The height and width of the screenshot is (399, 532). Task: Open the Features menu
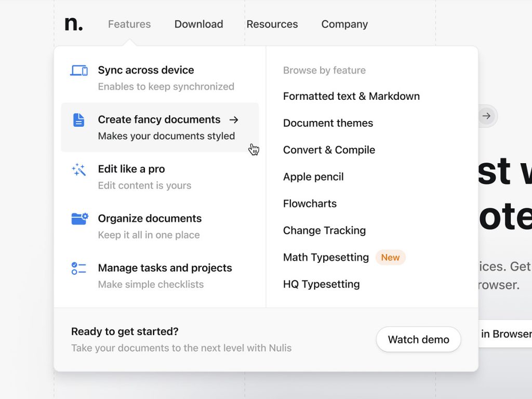(129, 24)
